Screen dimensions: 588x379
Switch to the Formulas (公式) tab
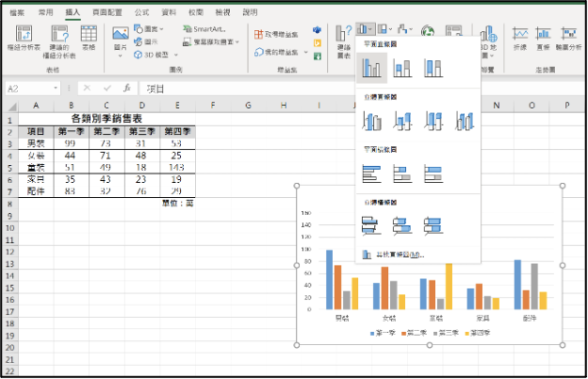(x=141, y=12)
